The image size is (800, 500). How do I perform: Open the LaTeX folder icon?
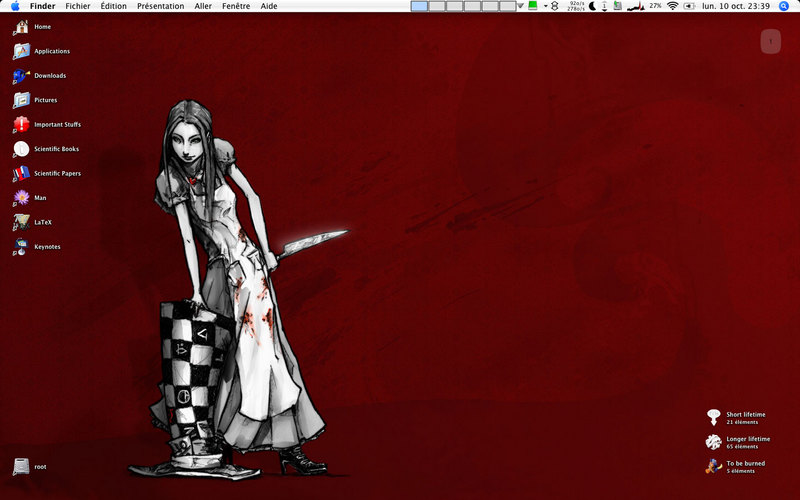tap(21, 222)
